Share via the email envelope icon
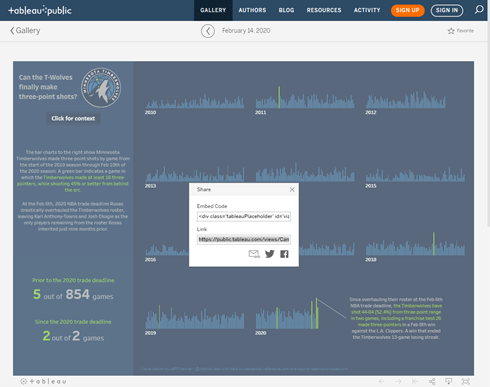Image resolution: width=490 pixels, height=387 pixels. click(x=254, y=254)
